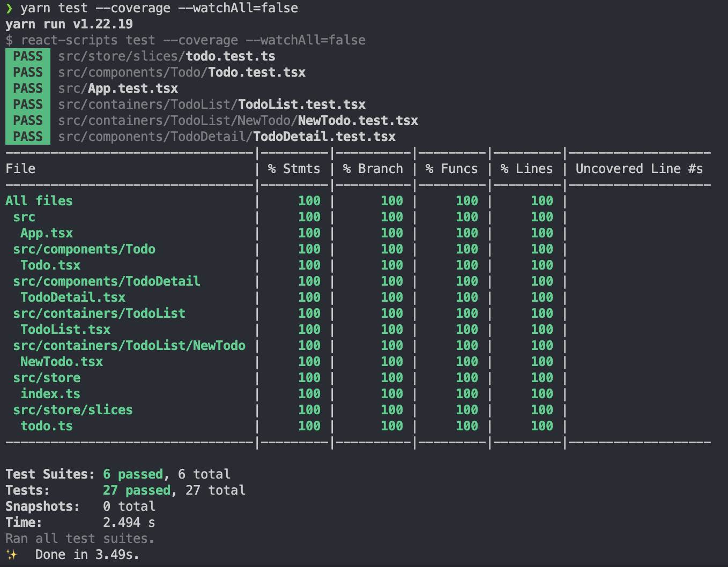728x567 pixels.
Task: Click the 'App.tsx' file row
Action: [47, 233]
